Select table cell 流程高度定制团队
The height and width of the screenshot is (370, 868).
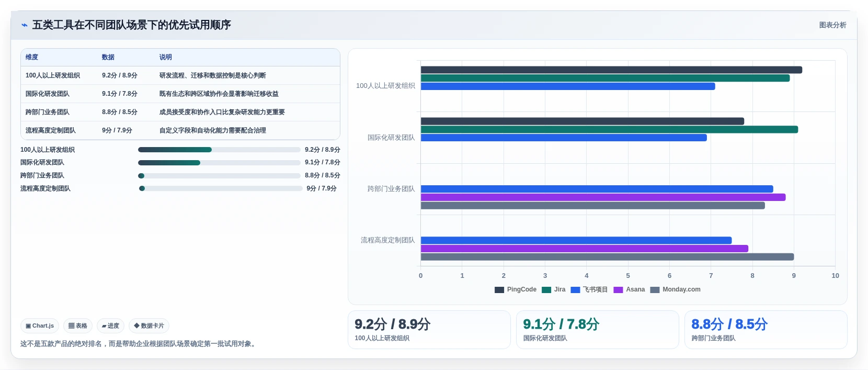tap(51, 130)
